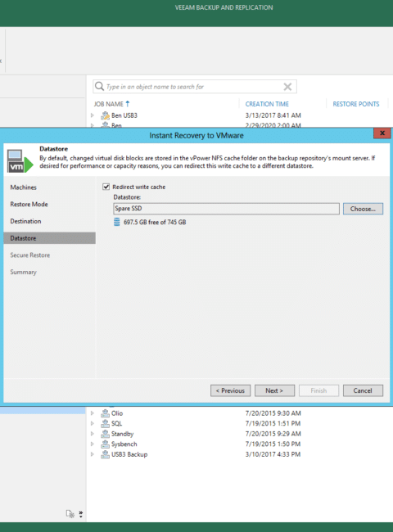393x532 pixels.
Task: Return to the Previous wizard step
Action: [230, 390]
